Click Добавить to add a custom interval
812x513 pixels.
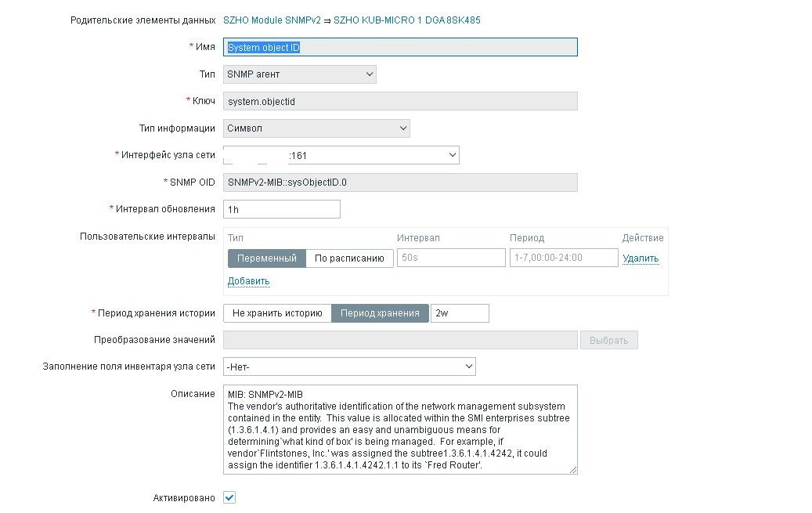[248, 281]
